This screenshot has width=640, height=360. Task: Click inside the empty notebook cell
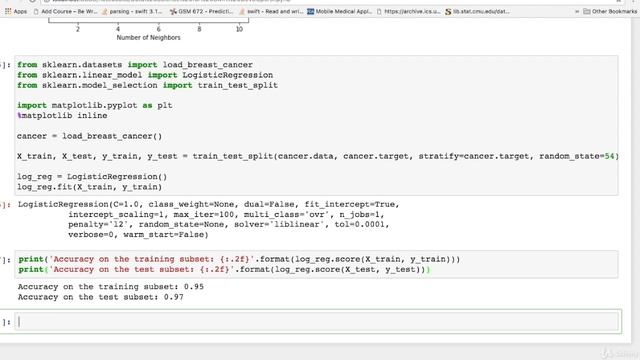[318, 322]
